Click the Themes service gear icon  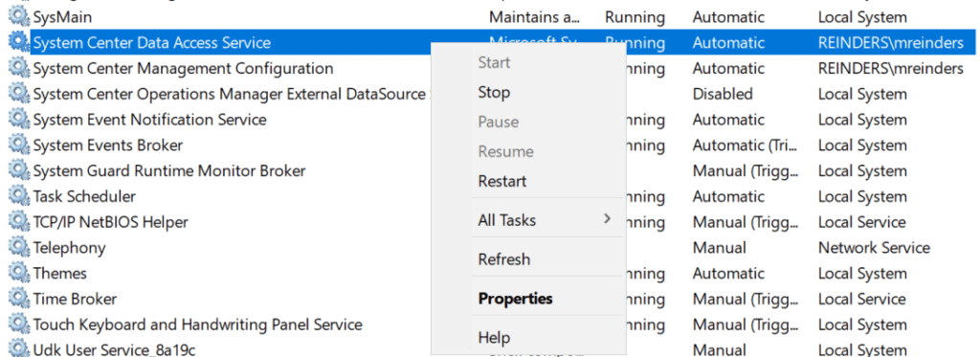pos(19,273)
